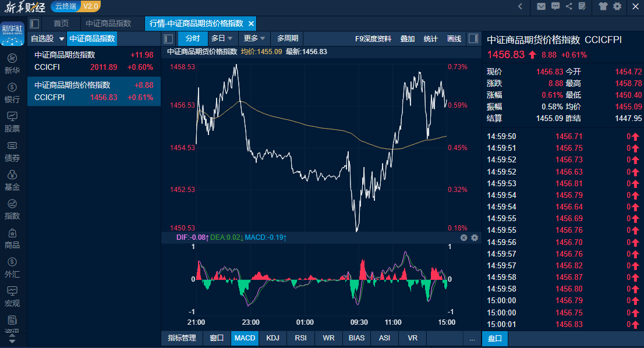644x348 pixels.
Task: Open the 更多 dropdown
Action: coord(254,38)
